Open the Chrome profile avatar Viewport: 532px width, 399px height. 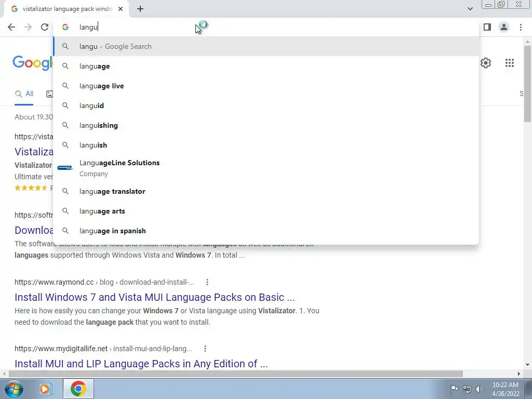point(504,27)
